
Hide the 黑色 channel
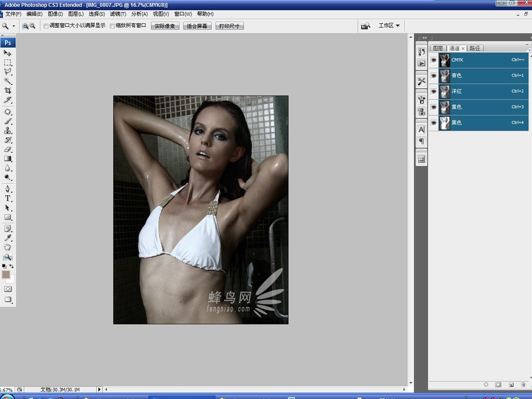coord(434,122)
